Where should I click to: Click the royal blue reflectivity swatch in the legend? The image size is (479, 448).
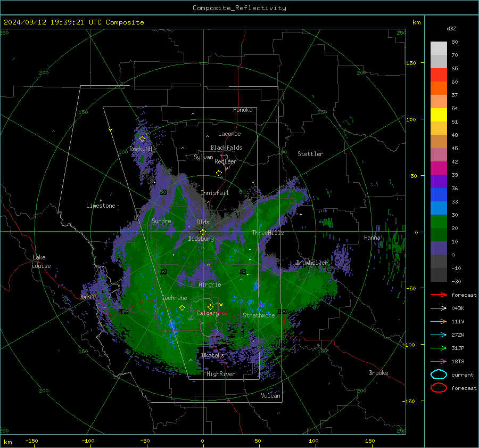click(x=439, y=194)
